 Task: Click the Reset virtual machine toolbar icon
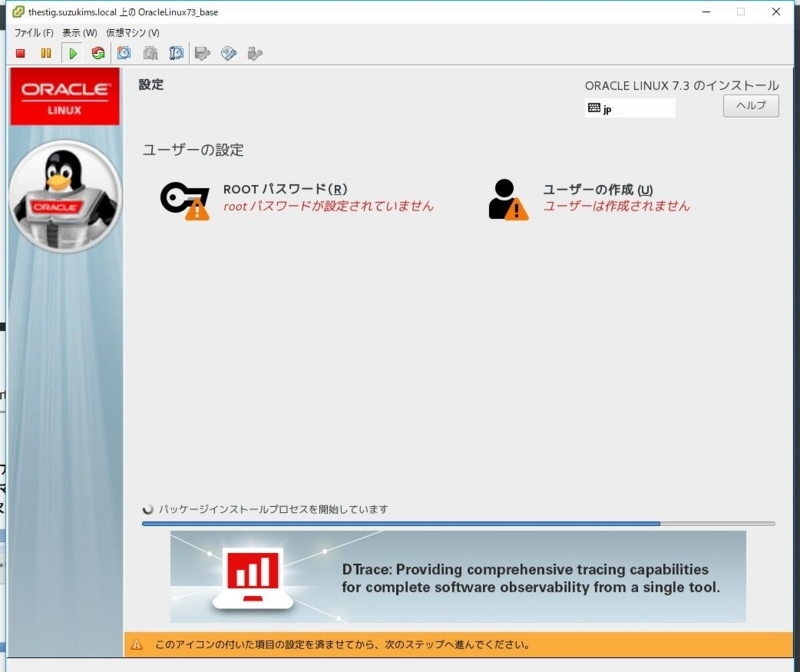[x=98, y=53]
